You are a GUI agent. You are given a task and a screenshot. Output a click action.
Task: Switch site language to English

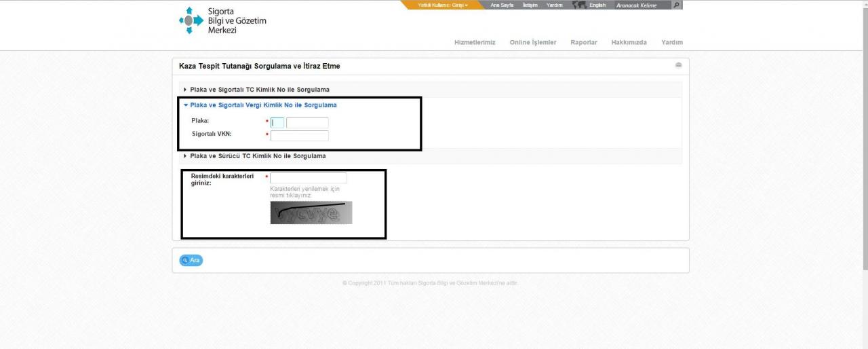tap(597, 5)
